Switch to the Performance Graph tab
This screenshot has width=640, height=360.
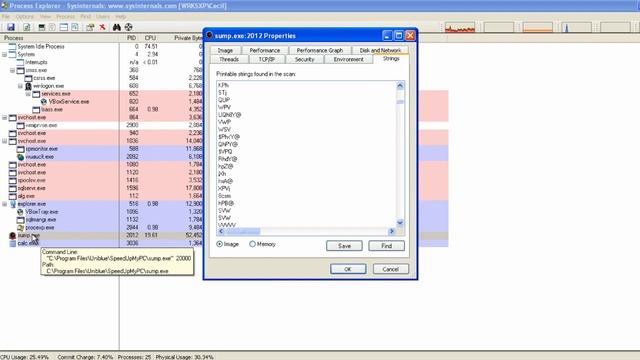pos(320,50)
